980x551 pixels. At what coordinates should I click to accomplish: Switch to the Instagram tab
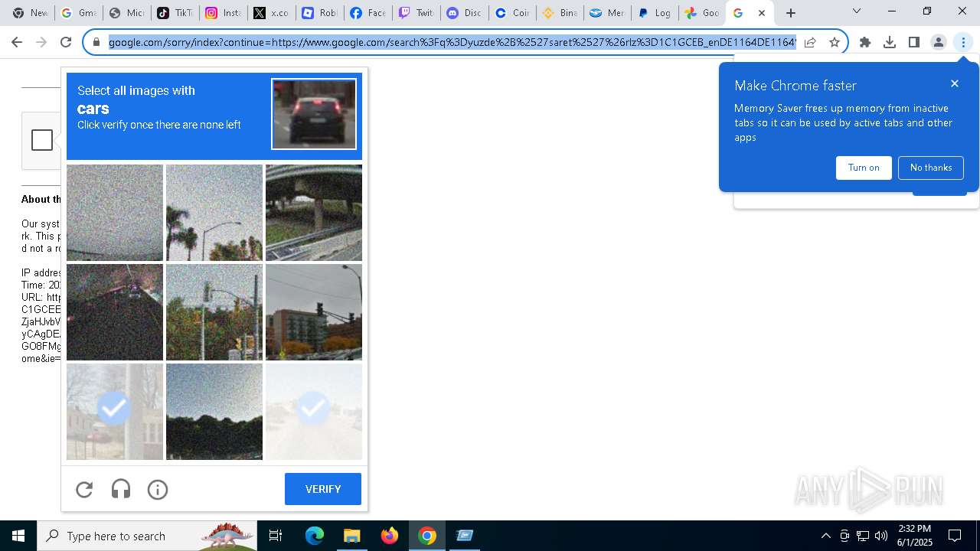click(223, 13)
